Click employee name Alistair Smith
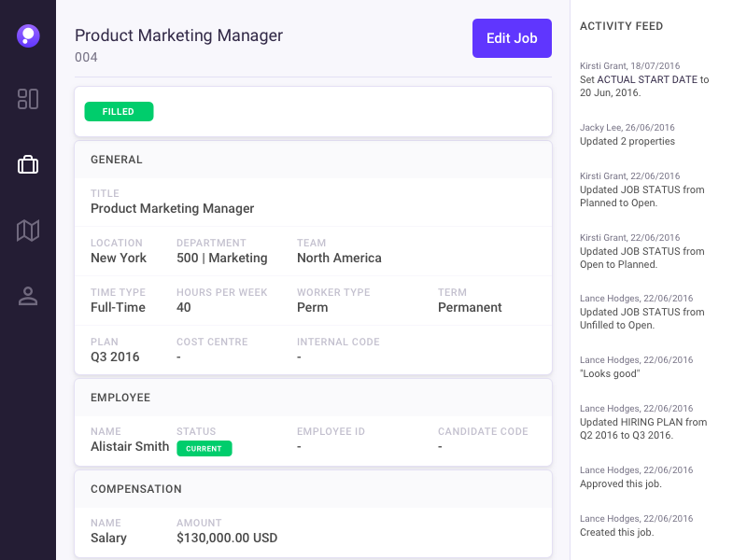Image resolution: width=747 pixels, height=560 pixels. pos(130,447)
